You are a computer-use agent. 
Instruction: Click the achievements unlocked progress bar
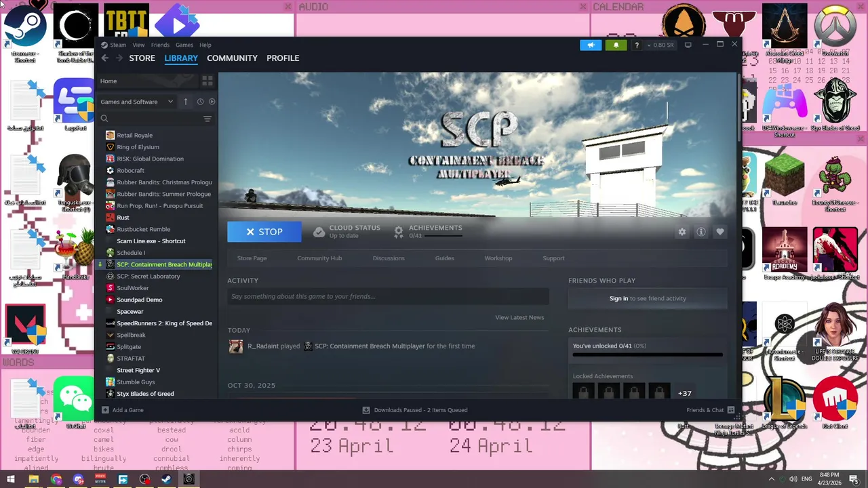648,354
